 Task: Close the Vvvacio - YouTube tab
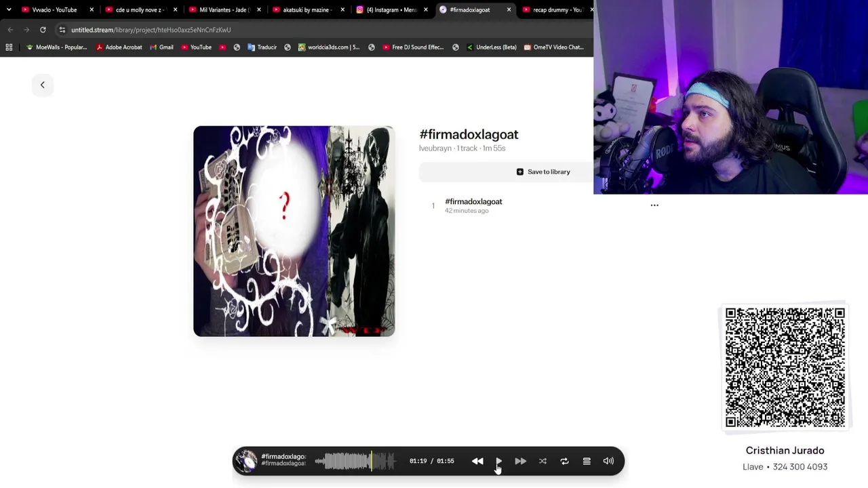click(92, 9)
